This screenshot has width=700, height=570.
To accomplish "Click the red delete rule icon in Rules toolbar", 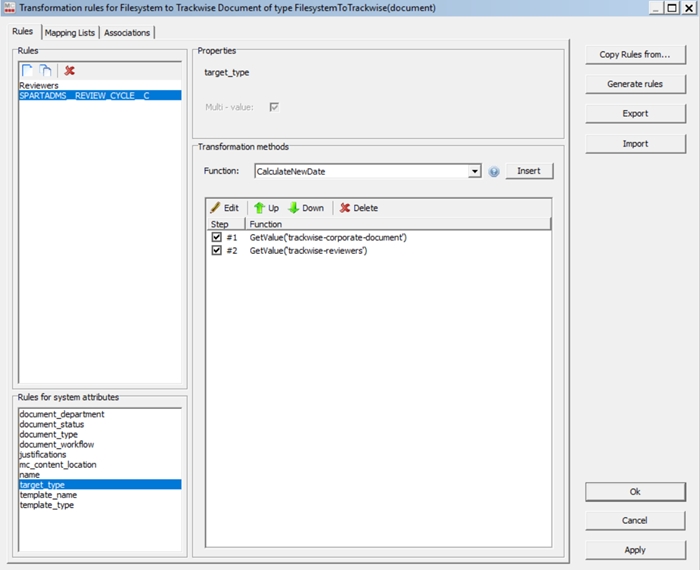I will point(69,71).
